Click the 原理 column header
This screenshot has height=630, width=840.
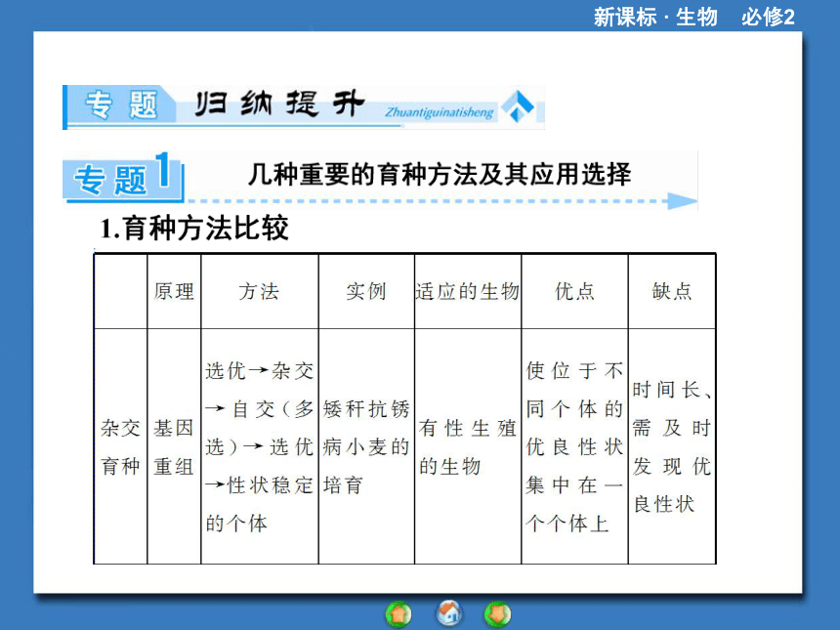pos(174,291)
